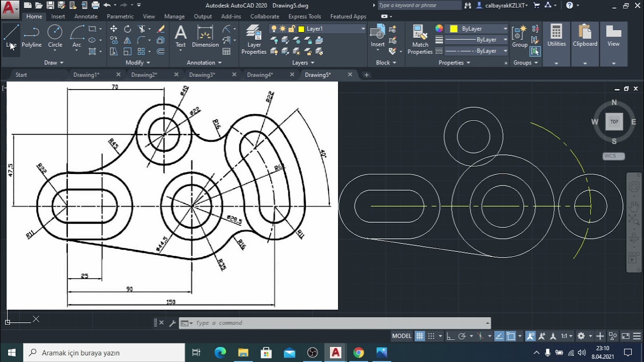
Task: Select the Fillet tool
Action: coord(141,40)
